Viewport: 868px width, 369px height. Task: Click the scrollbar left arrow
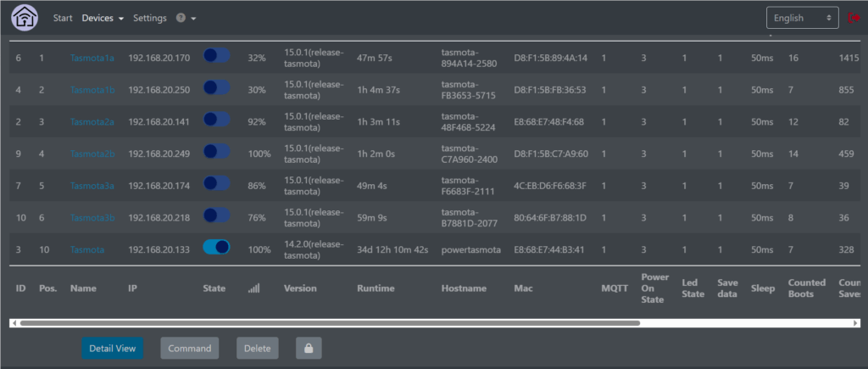click(14, 322)
